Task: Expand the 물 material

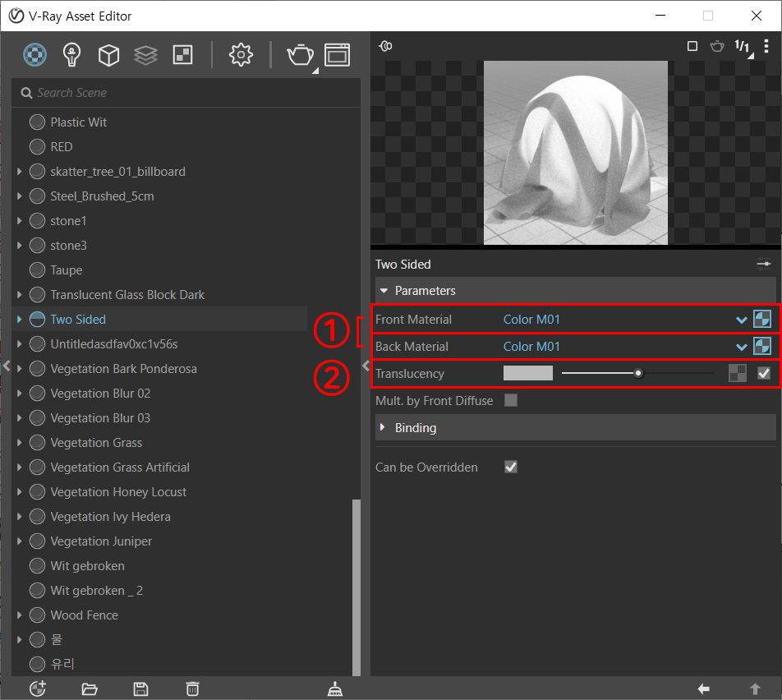Action: 19,639
